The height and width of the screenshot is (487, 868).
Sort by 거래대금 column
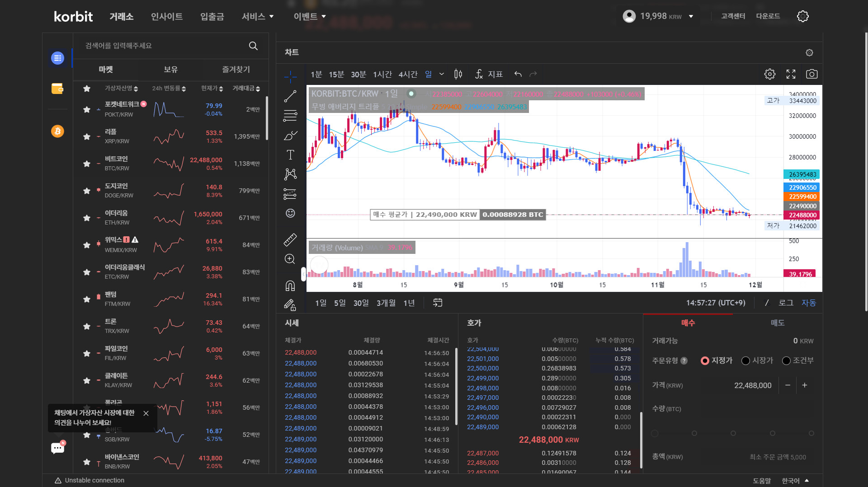(246, 89)
